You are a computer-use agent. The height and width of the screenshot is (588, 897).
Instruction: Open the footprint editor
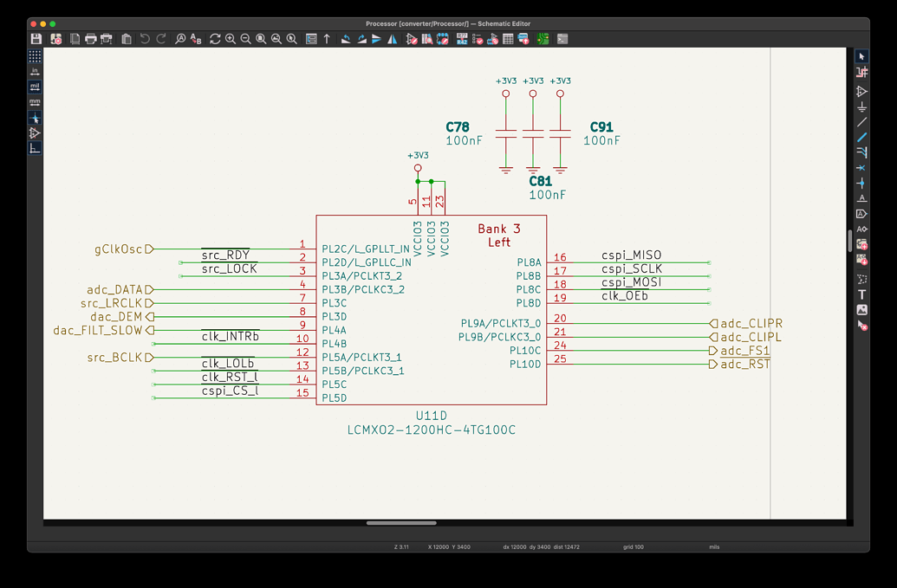[442, 39]
